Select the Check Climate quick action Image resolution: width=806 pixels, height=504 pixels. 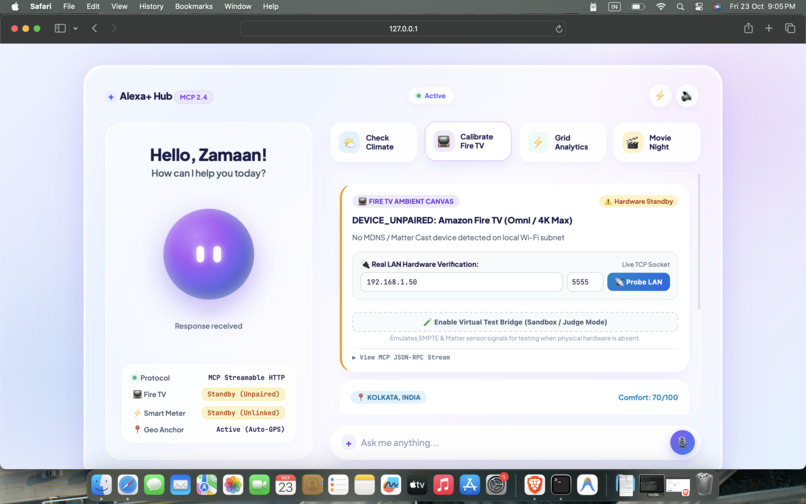click(x=373, y=142)
